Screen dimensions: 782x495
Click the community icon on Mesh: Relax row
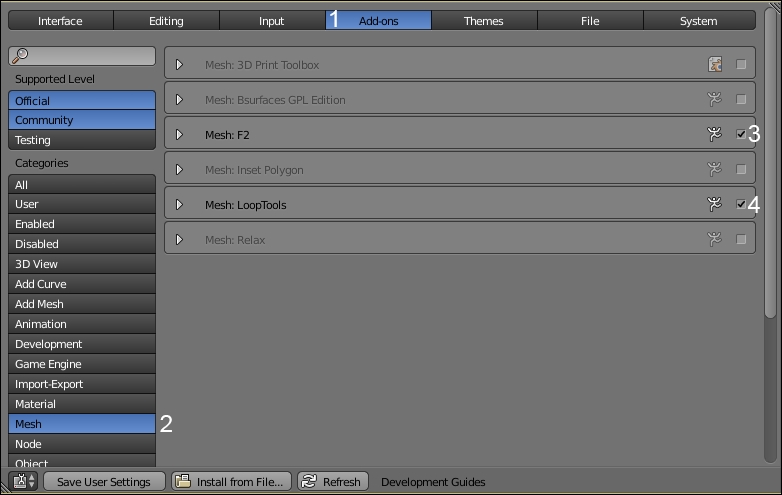[714, 239]
